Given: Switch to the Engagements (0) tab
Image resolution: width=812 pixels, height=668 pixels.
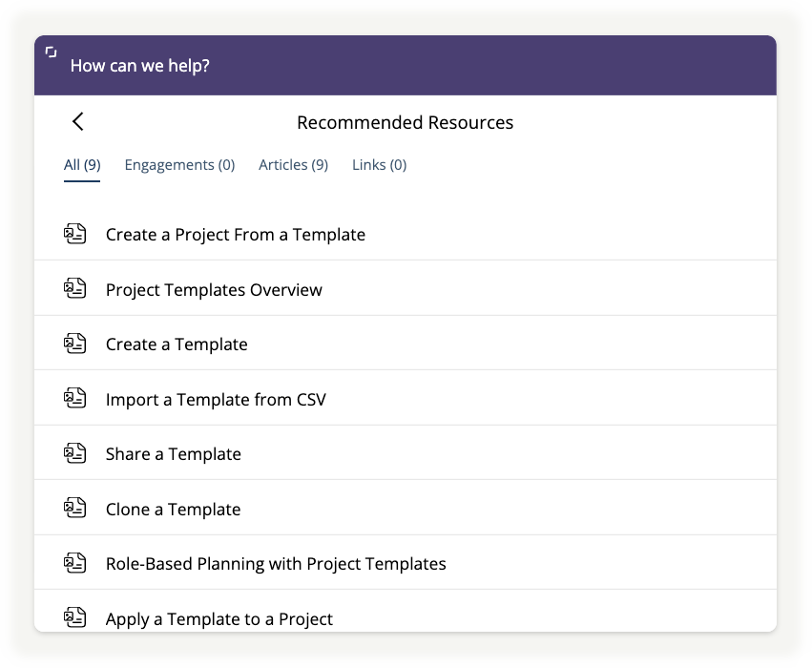Looking at the screenshot, I should tap(179, 165).
